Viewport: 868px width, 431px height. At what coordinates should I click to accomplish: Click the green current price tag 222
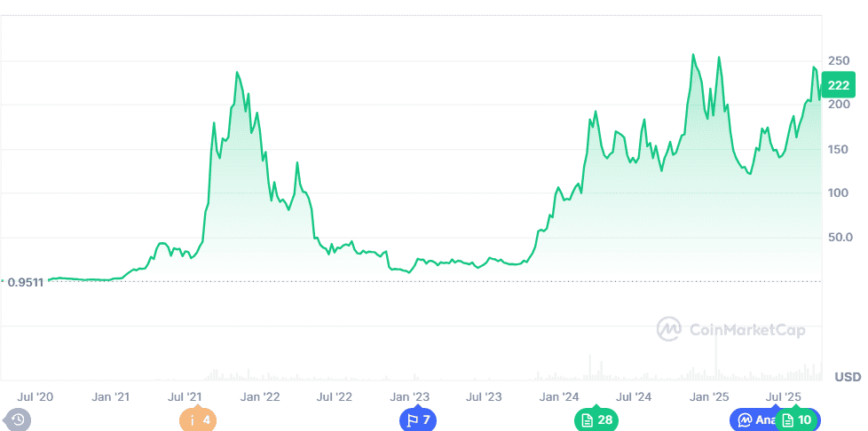click(x=838, y=86)
